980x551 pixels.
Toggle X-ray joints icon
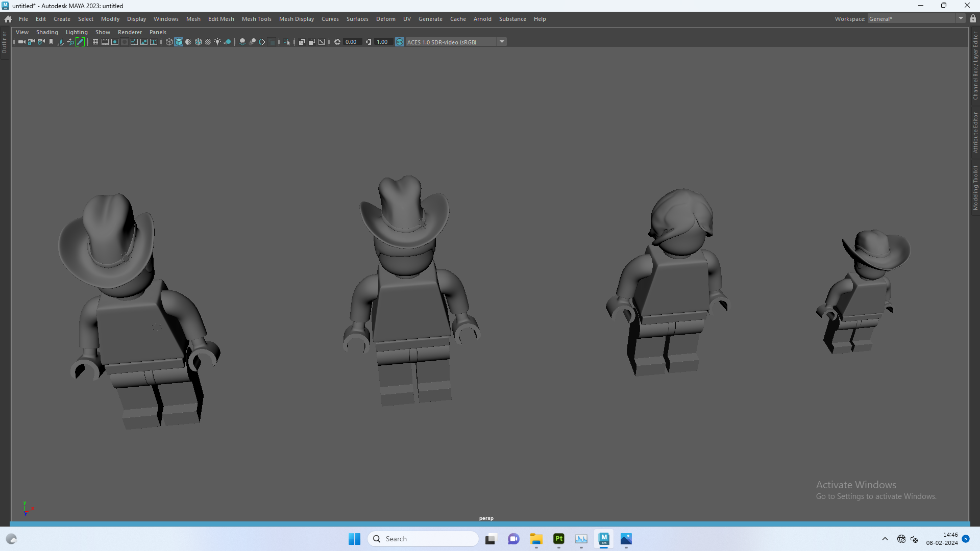pos(322,42)
